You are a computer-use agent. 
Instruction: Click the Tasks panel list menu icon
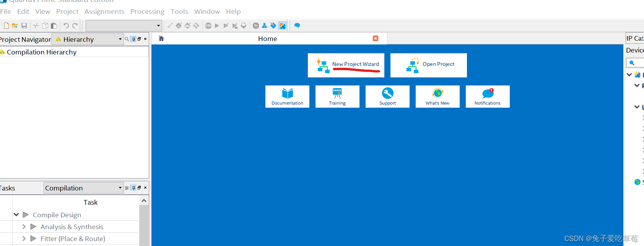click(127, 188)
